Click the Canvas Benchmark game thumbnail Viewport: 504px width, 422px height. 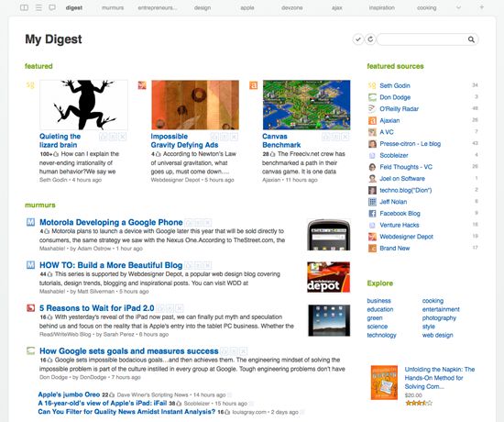click(x=307, y=105)
